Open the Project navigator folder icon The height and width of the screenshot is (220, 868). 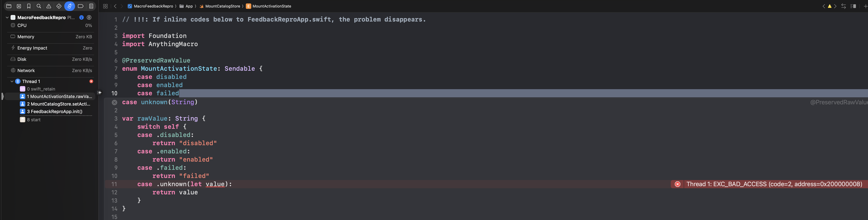click(x=9, y=6)
